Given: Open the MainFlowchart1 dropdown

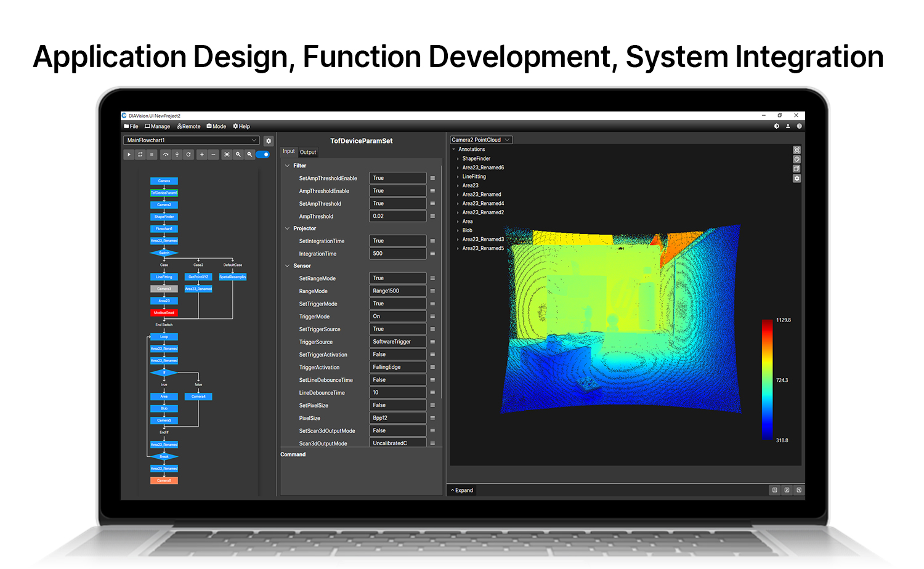Looking at the screenshot, I should pos(191,140).
